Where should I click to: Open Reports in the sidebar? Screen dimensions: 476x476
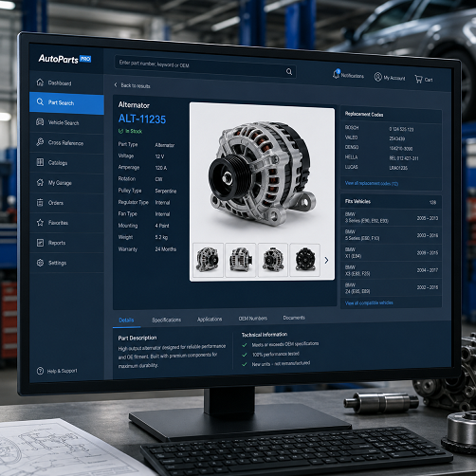tap(66, 243)
